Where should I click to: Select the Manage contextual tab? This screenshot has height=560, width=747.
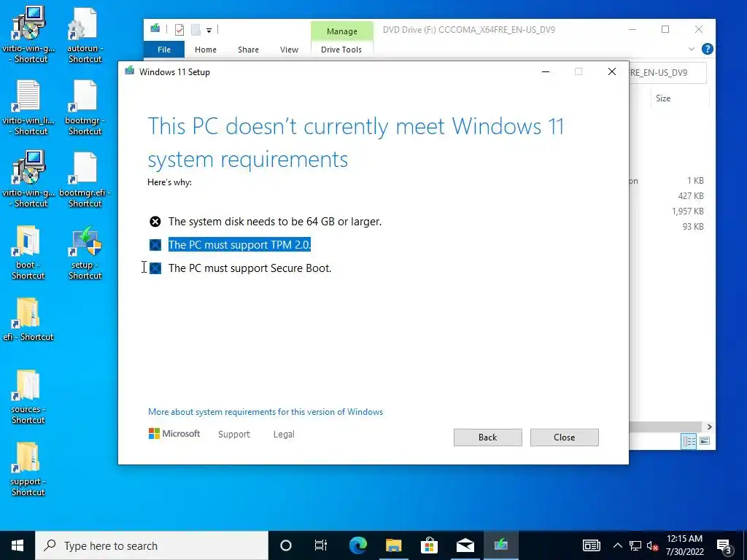[x=342, y=31]
